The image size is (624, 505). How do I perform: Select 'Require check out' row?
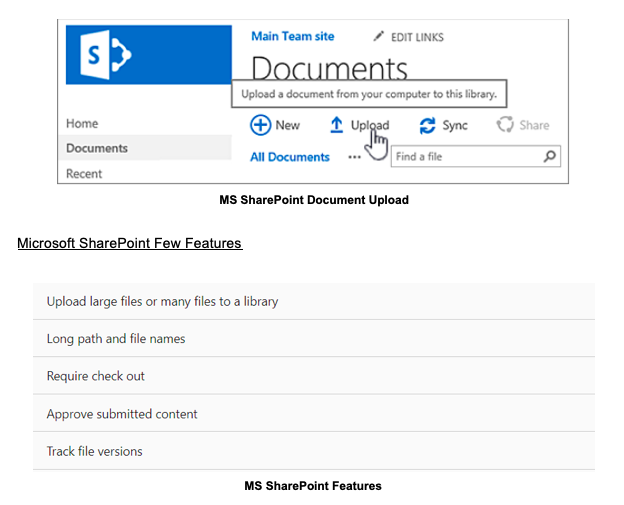click(314, 376)
